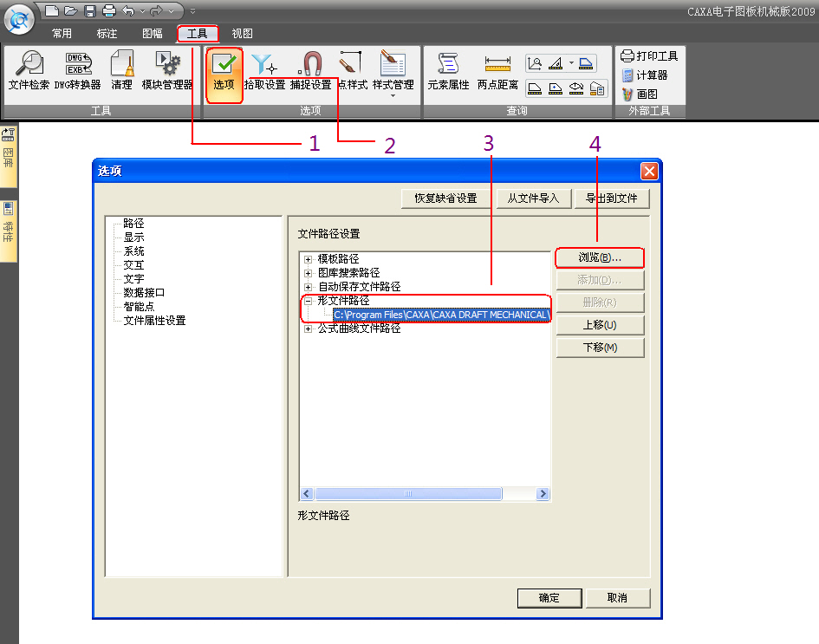Click the 元素属性 element properties icon

tap(448, 71)
